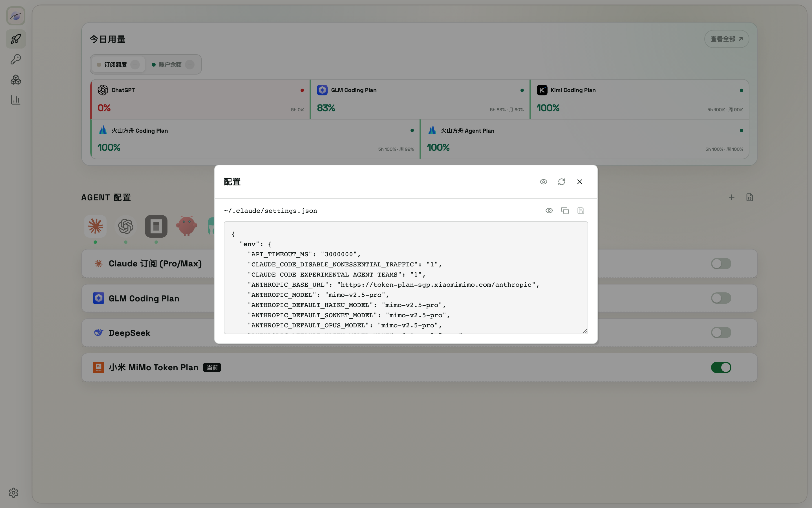This screenshot has height=508, width=812.
Task: Select the Claude starburst agent icon
Action: click(96, 226)
